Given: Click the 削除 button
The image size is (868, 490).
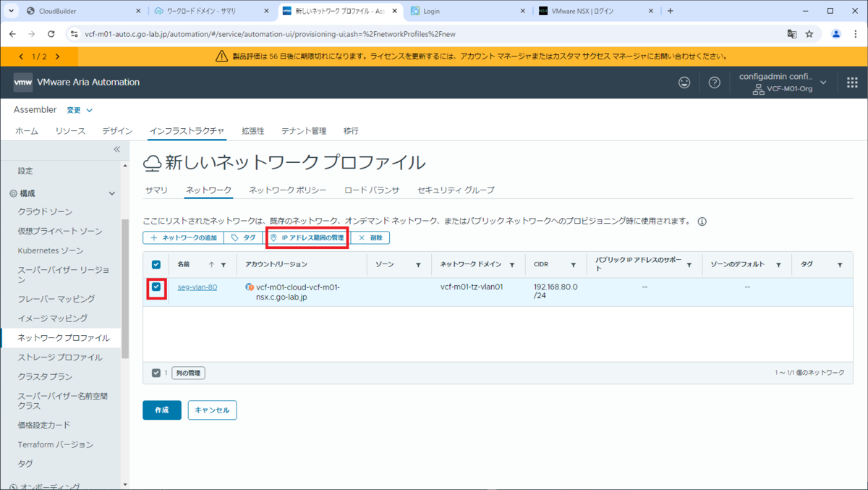Looking at the screenshot, I should [370, 237].
